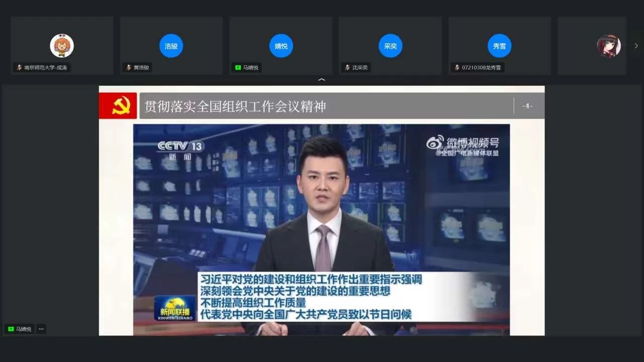Click the CCTV 13 logo in the video
Image resolution: width=644 pixels, height=362 pixels.
click(180, 146)
